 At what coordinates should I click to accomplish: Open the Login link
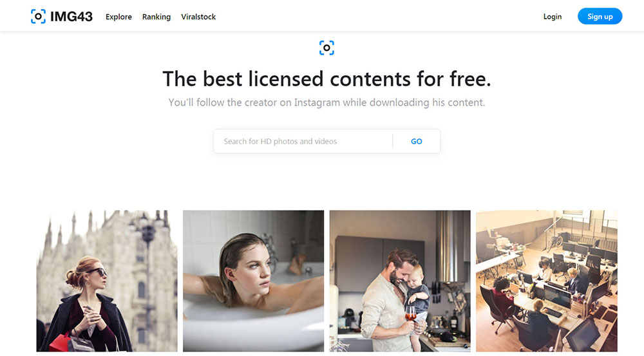click(x=553, y=17)
